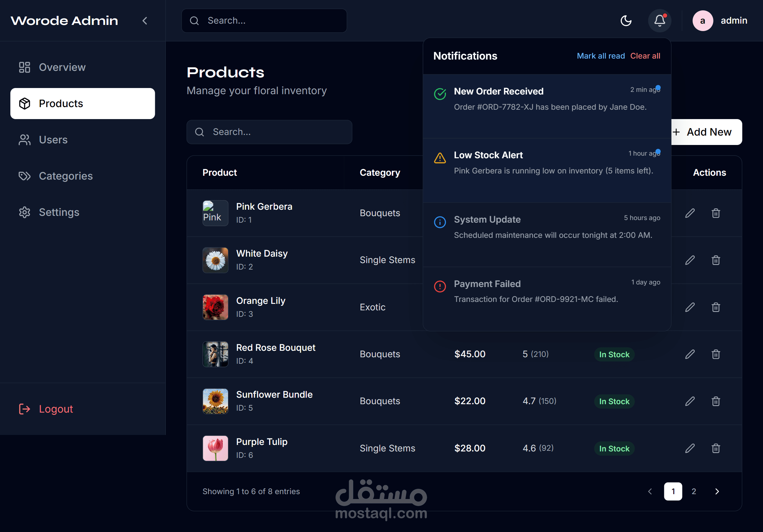Collapse the sidebar using the chevron arrow
Image resolution: width=763 pixels, height=532 pixels.
[145, 21]
